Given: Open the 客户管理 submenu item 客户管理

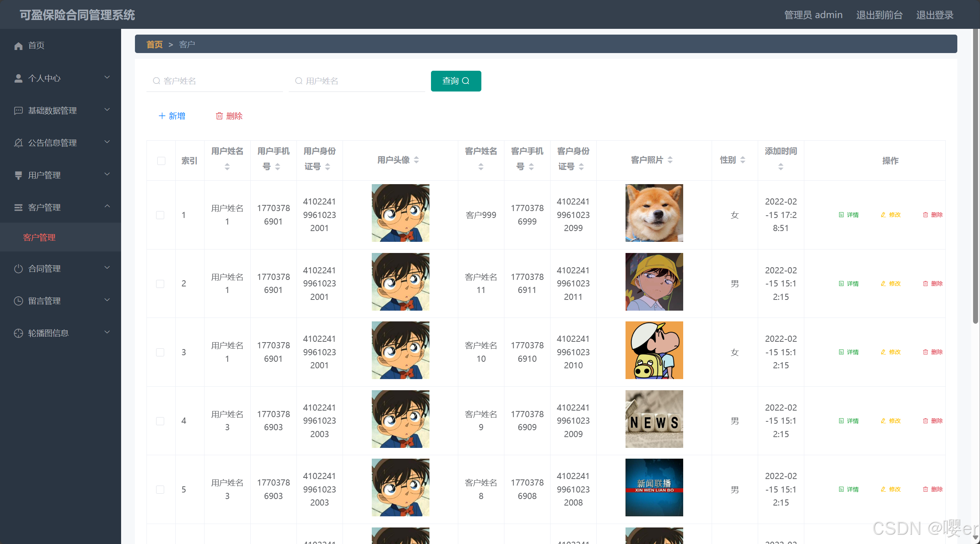Looking at the screenshot, I should 39,237.
